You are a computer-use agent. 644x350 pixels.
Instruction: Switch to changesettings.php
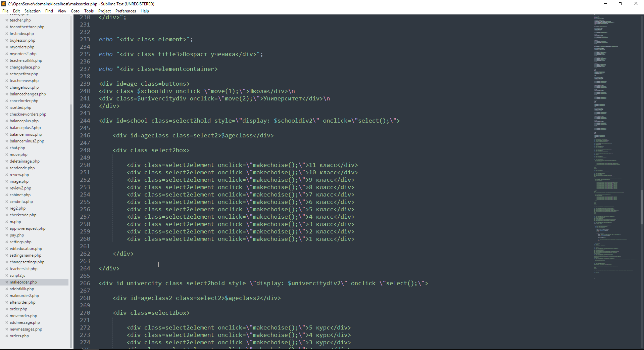tap(27, 262)
